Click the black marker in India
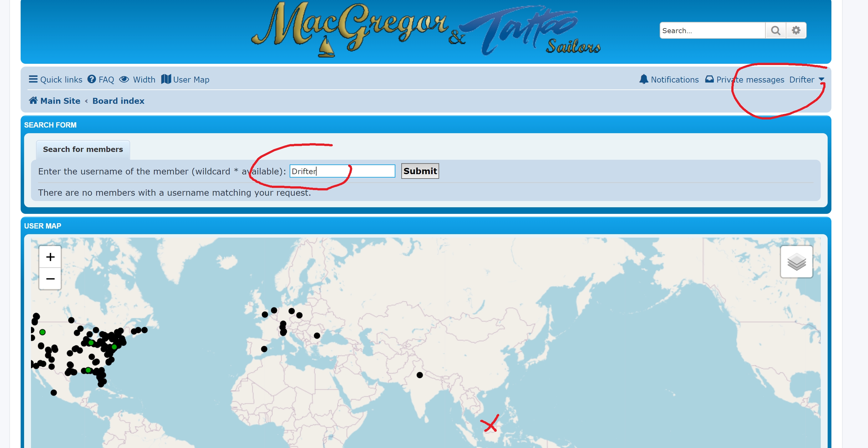The image size is (868, 448). click(x=419, y=375)
